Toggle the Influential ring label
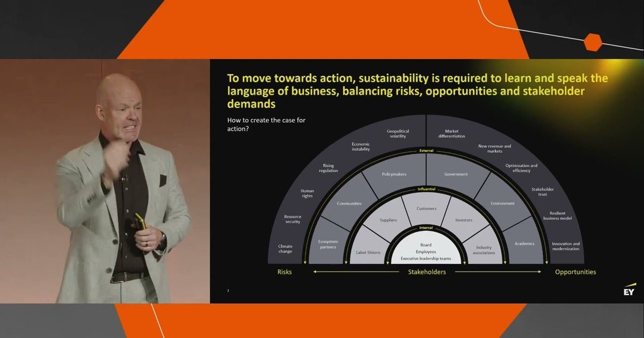The image size is (644, 338). coord(426,189)
